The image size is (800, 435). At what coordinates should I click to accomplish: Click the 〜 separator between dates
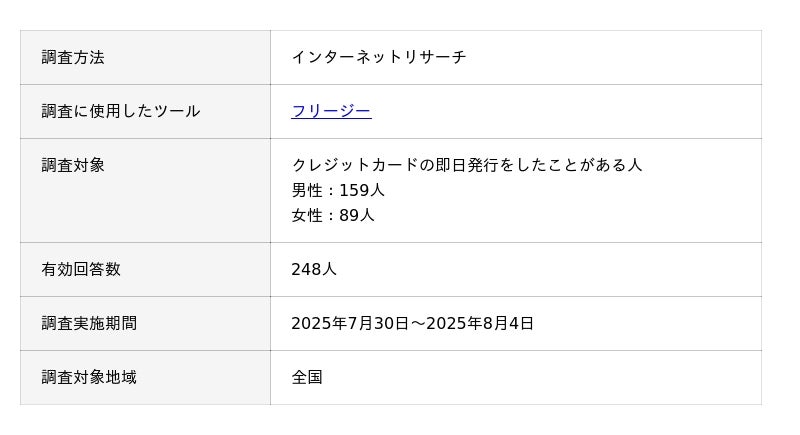418,323
